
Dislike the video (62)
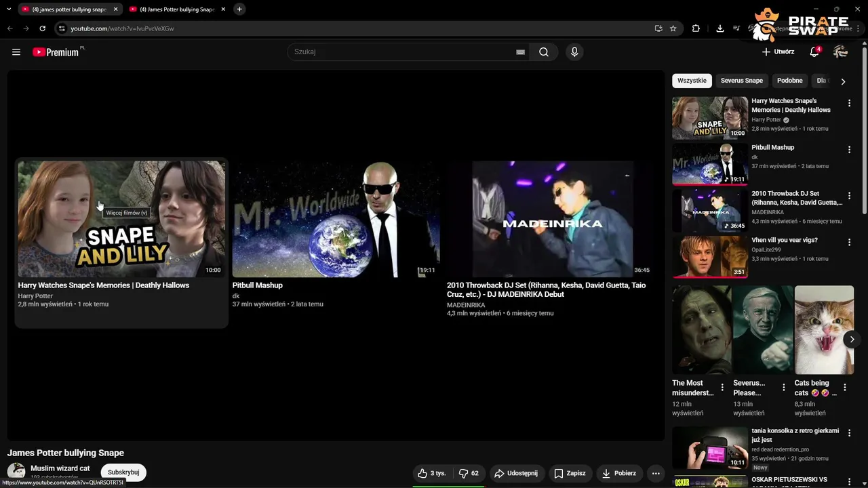coord(469,473)
